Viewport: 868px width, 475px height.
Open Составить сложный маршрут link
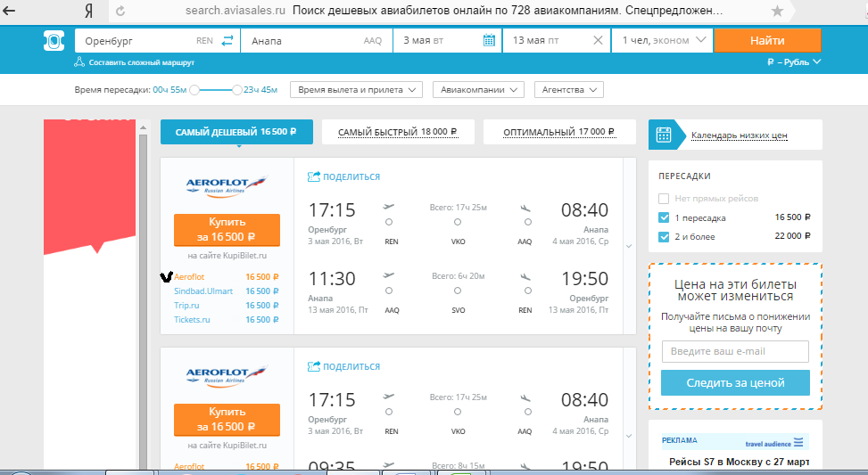click(142, 62)
